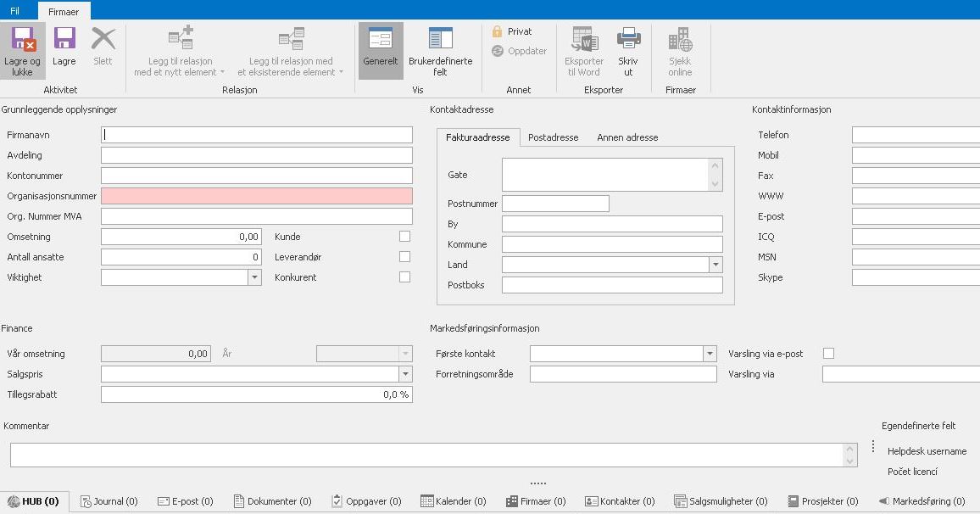Viewport: 980px width, 514px height.
Task: Select the Fakturaadresse tab
Action: point(478,137)
